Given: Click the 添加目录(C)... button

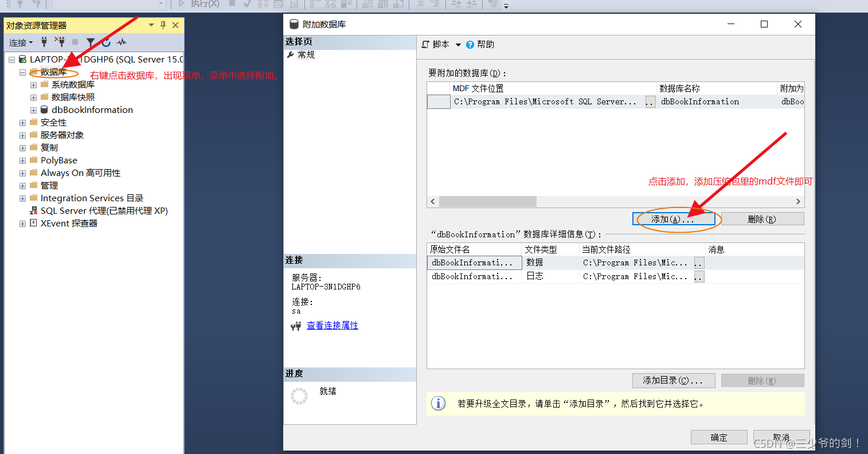Looking at the screenshot, I should 674,380.
